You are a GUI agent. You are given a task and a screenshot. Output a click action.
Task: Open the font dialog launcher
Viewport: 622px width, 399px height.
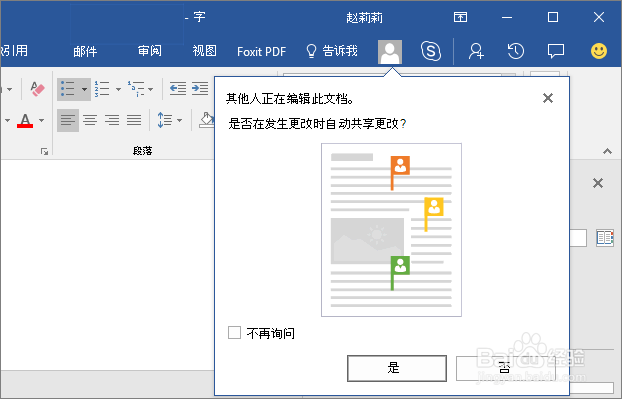44,152
